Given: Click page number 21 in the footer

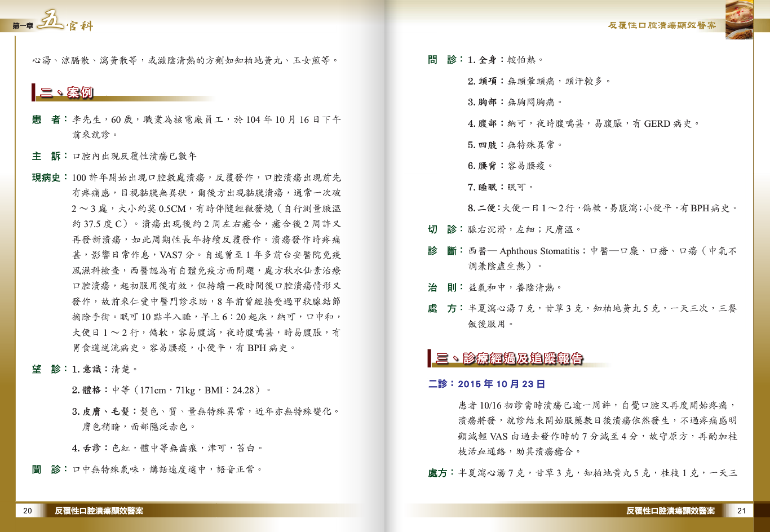Looking at the screenshot, I should [x=741, y=511].
